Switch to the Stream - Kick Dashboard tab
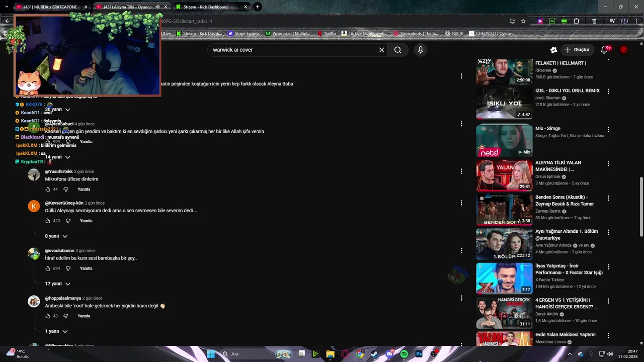Screen dimensions: 644x362 click(x=211, y=7)
